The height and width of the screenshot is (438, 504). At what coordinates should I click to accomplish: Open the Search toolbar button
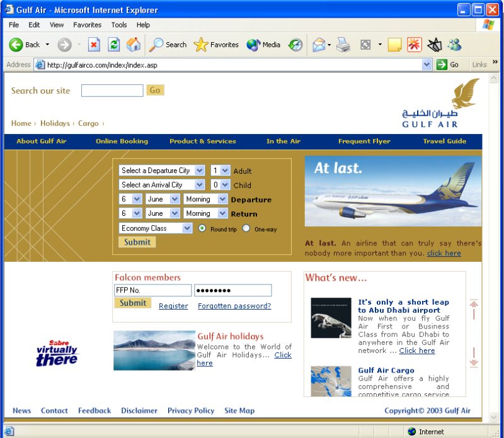click(x=168, y=45)
